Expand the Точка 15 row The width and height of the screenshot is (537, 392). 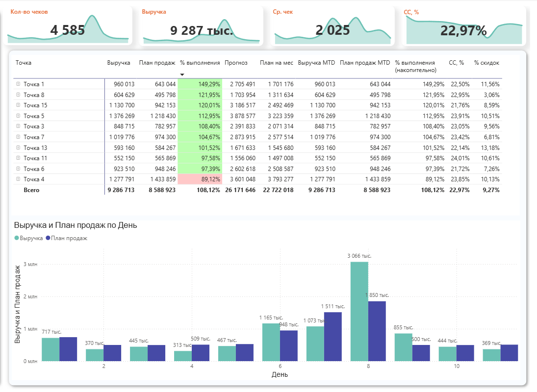(18, 105)
